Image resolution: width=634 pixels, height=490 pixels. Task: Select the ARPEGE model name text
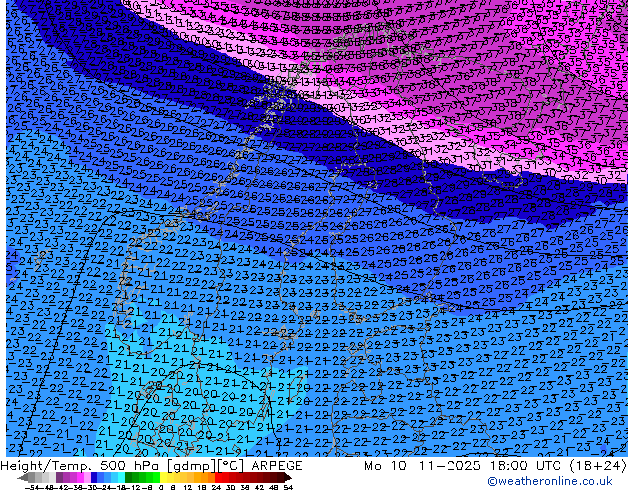pyautogui.click(x=277, y=466)
